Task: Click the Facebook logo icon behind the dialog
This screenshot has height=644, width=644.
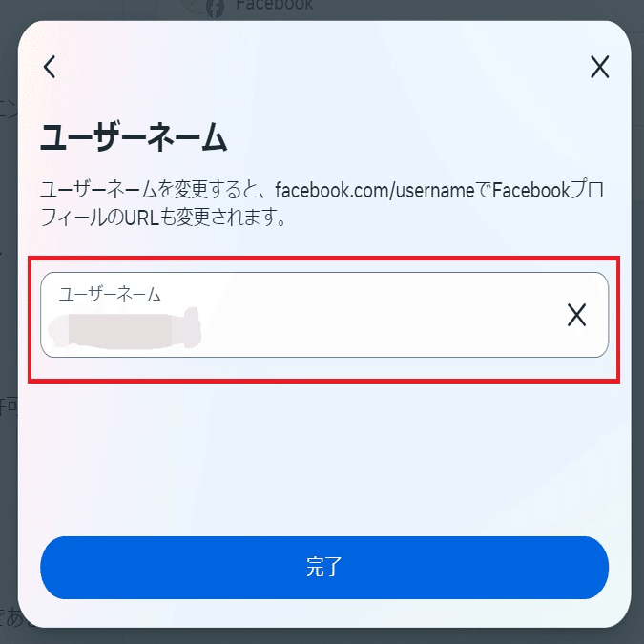Action: tap(215, 9)
